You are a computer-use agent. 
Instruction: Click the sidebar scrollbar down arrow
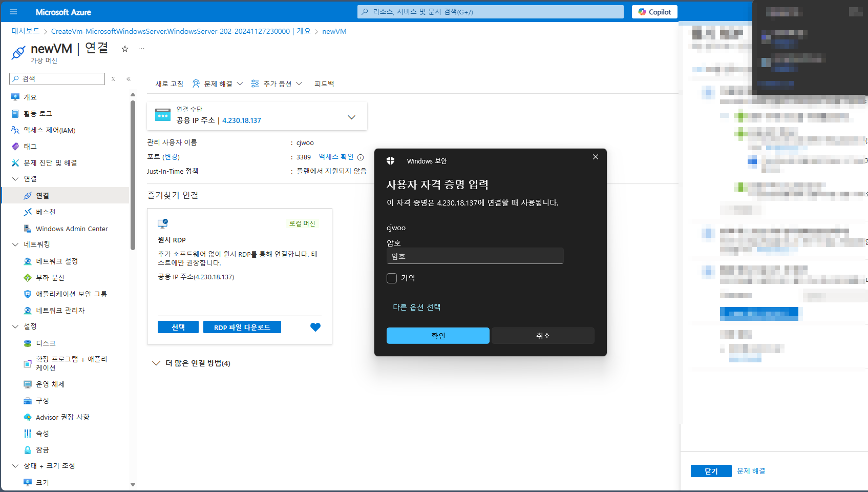click(133, 484)
